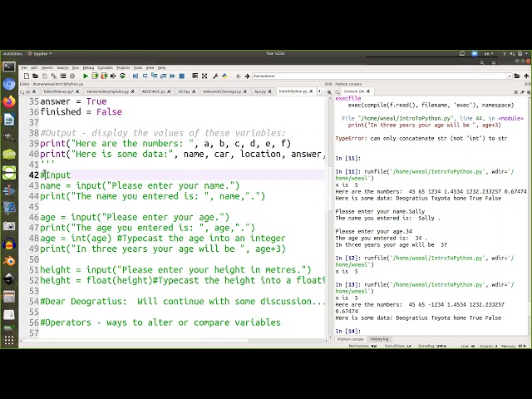
Task: Open Help menu
Action: (161, 68)
